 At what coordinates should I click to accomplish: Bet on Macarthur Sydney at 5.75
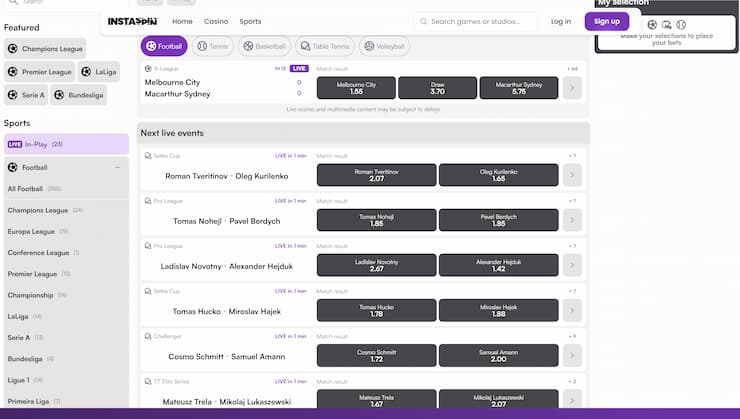click(519, 88)
